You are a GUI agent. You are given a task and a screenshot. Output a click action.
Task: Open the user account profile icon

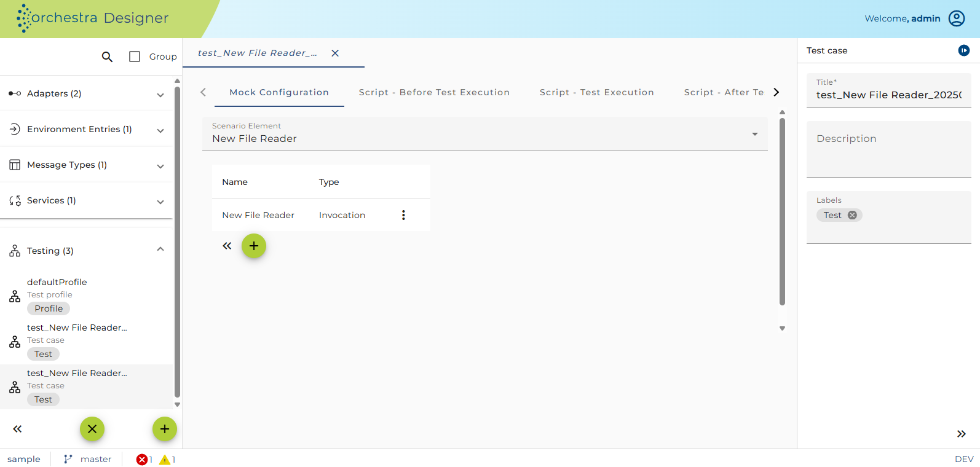click(957, 18)
